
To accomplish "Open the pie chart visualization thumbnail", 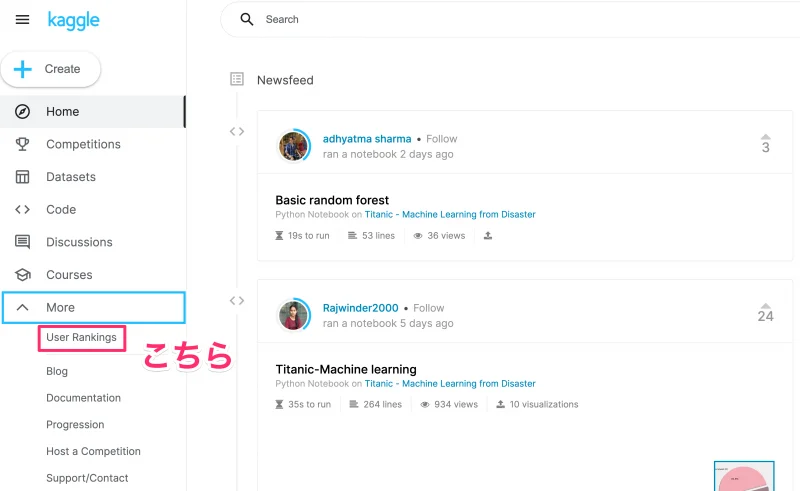I will coord(744,476).
